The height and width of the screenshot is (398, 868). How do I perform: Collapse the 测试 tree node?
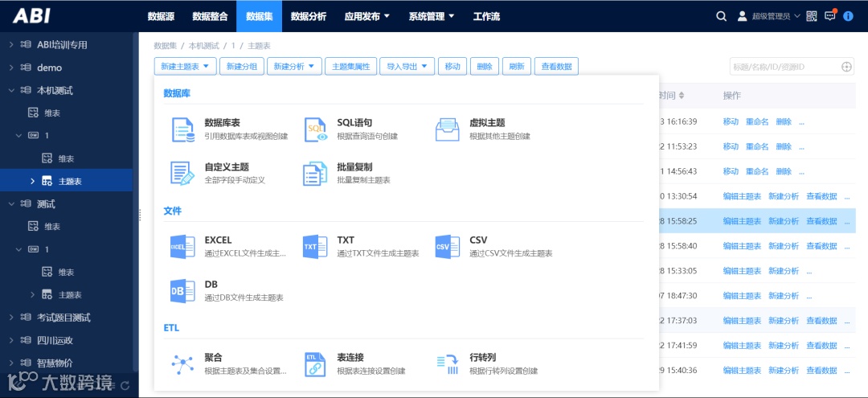pos(11,203)
